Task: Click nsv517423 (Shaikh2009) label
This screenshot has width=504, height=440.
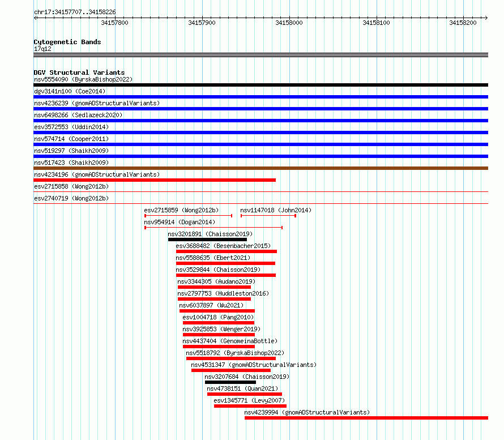Action: (71, 163)
